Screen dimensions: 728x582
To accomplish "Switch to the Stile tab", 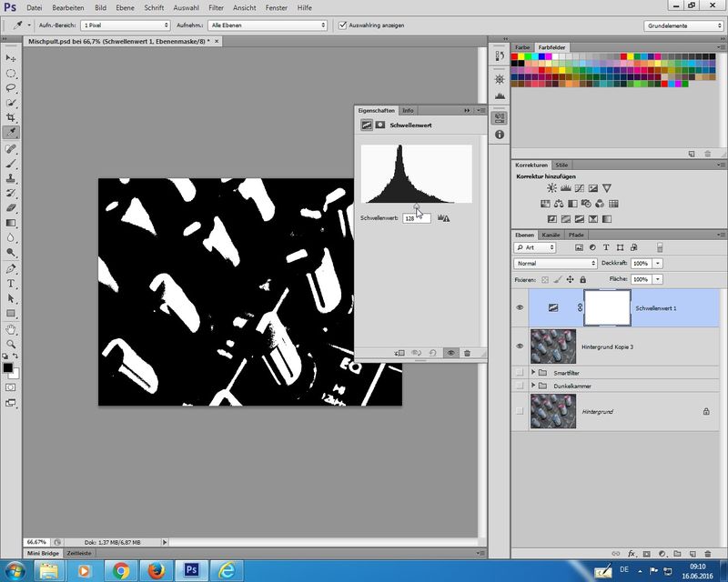I will click(561, 165).
